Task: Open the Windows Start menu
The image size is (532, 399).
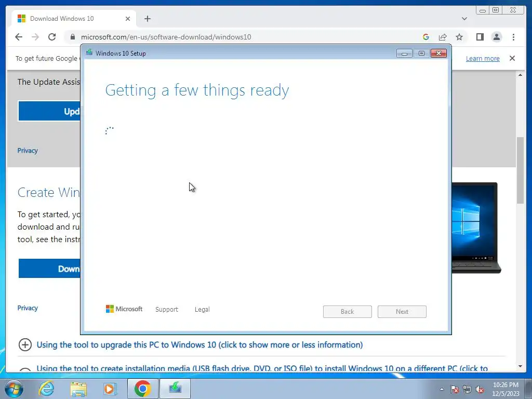Action: (x=14, y=389)
